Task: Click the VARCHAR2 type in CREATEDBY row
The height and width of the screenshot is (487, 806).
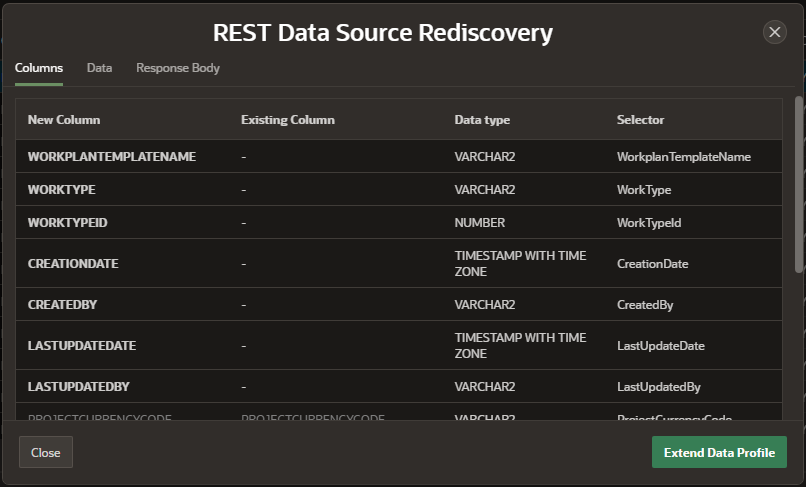Action: [x=485, y=304]
